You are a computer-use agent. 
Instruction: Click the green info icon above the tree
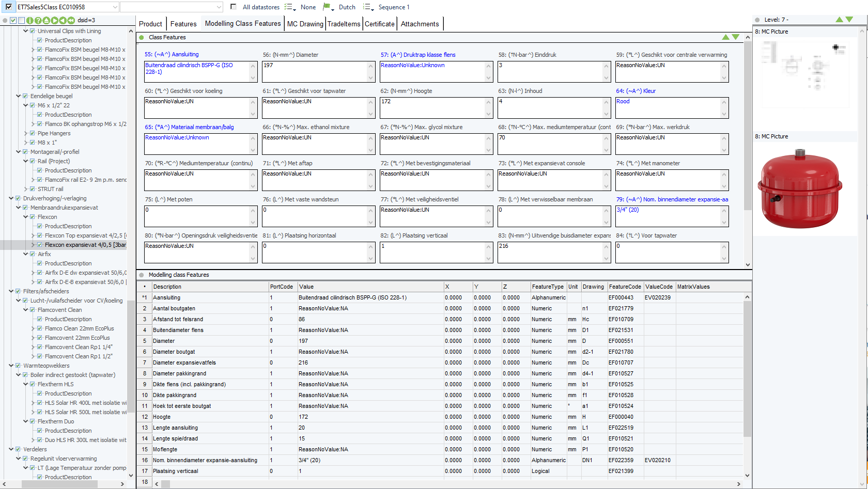30,21
